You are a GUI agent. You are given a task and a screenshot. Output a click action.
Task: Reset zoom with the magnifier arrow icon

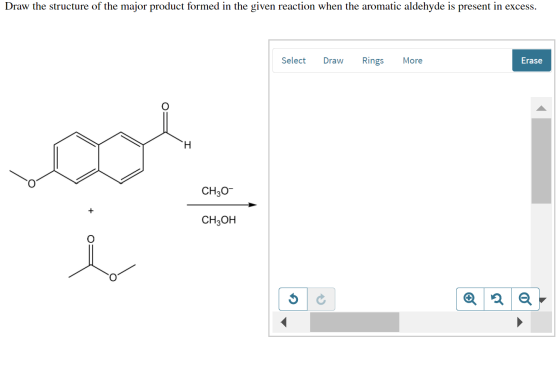pyautogui.click(x=498, y=299)
